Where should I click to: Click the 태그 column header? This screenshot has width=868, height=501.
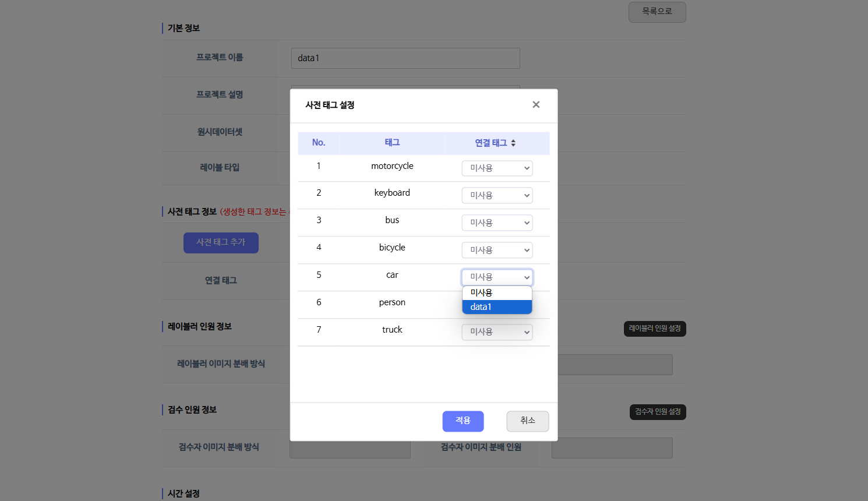tap(392, 143)
